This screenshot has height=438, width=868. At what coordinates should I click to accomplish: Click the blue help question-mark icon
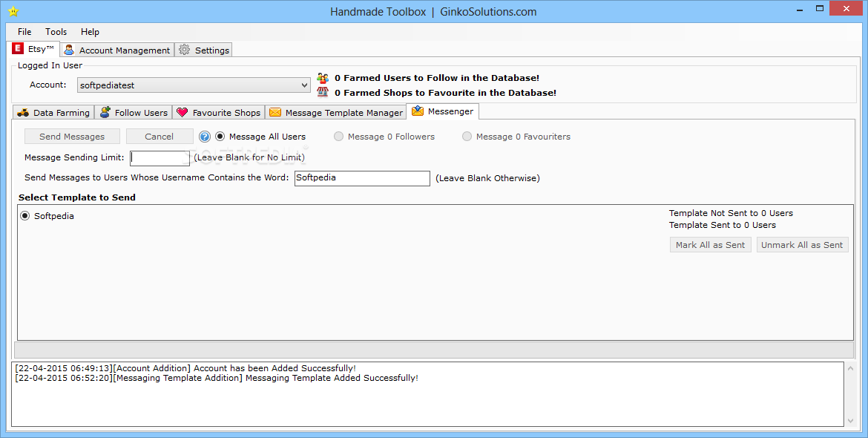(x=205, y=136)
